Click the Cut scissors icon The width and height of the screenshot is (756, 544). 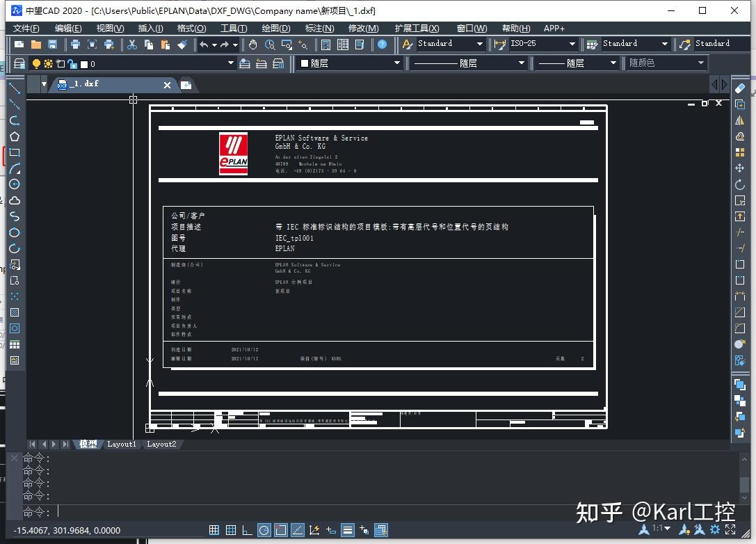point(131,43)
